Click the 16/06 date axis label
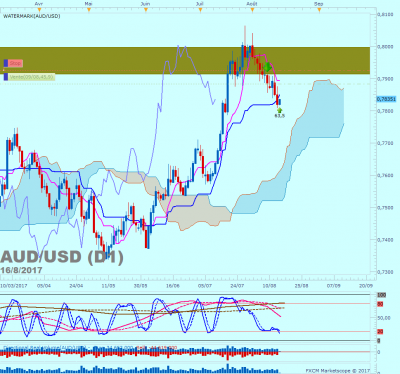 click(172, 286)
